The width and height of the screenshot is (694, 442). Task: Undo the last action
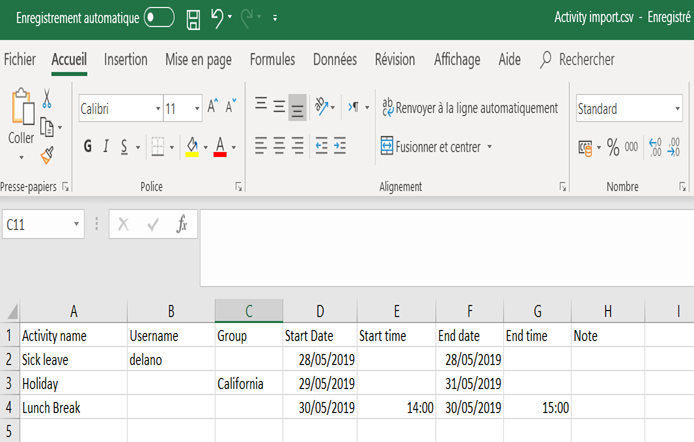[217, 19]
